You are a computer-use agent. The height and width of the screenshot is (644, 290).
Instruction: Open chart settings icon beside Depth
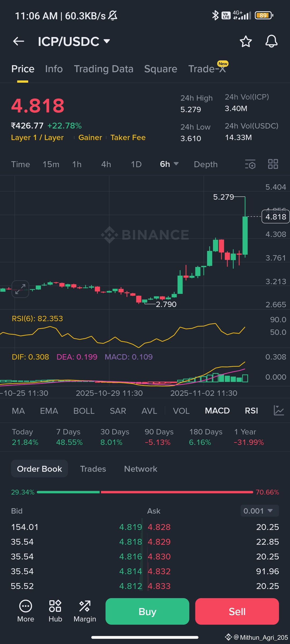point(250,164)
